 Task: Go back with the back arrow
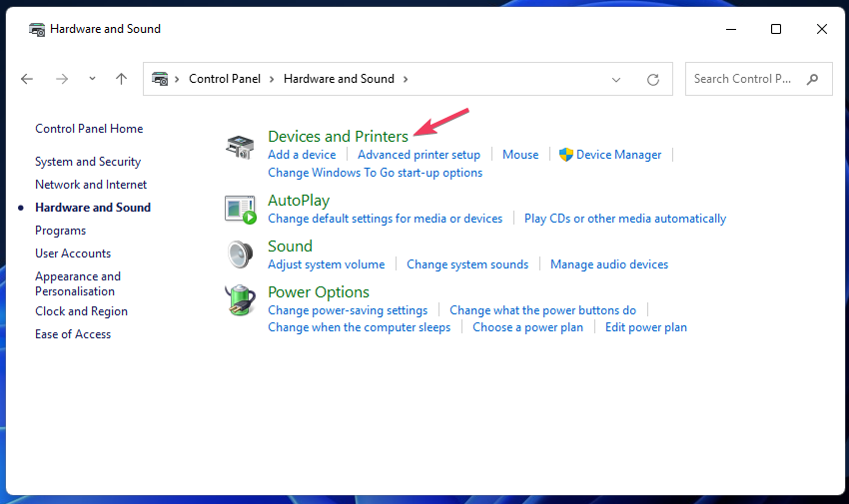point(27,79)
